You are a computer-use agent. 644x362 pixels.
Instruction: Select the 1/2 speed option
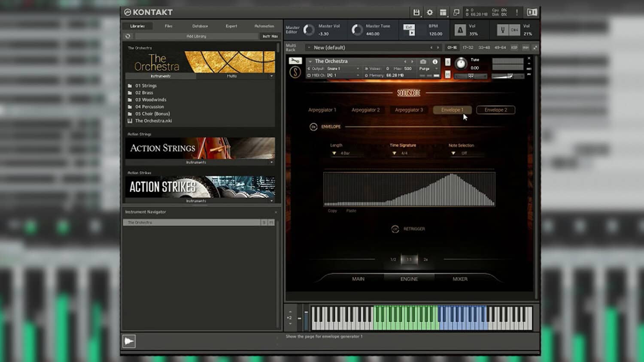point(393,259)
